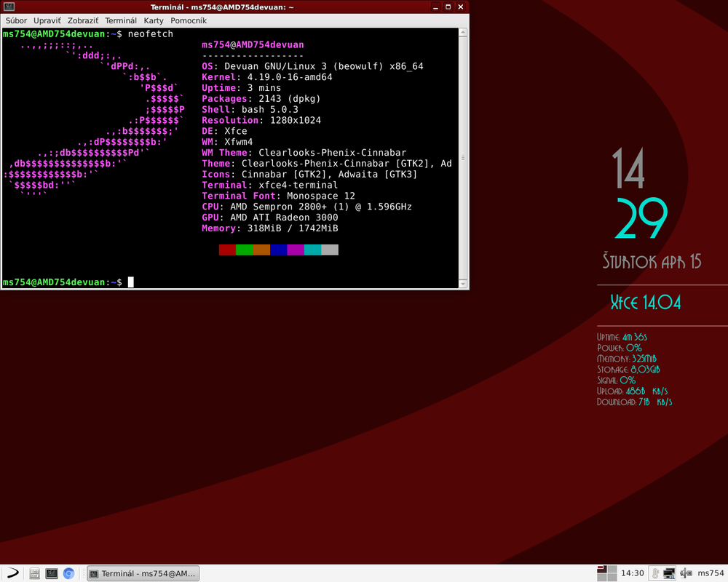The height and width of the screenshot is (582, 728).
Task: Launch the Chromium browser from the panel
Action: (68, 574)
